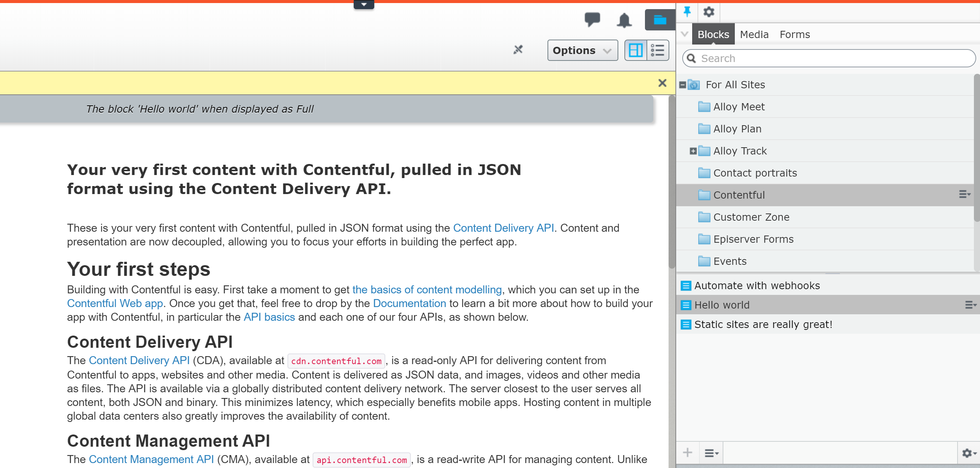Open settings gear atop the assets panel
The width and height of the screenshot is (980, 468).
[709, 12]
